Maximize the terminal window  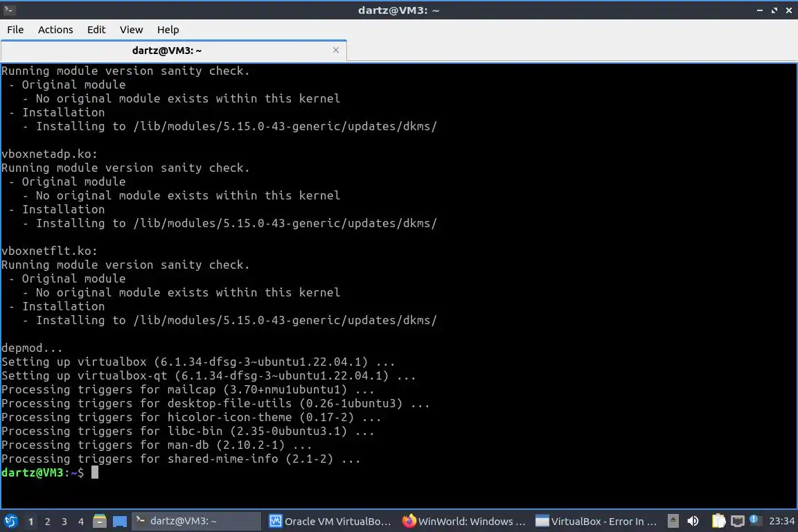(774, 10)
